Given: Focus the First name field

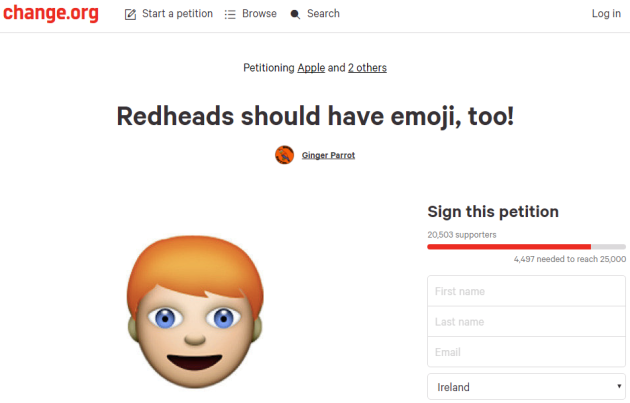Looking at the screenshot, I should click(x=526, y=291).
